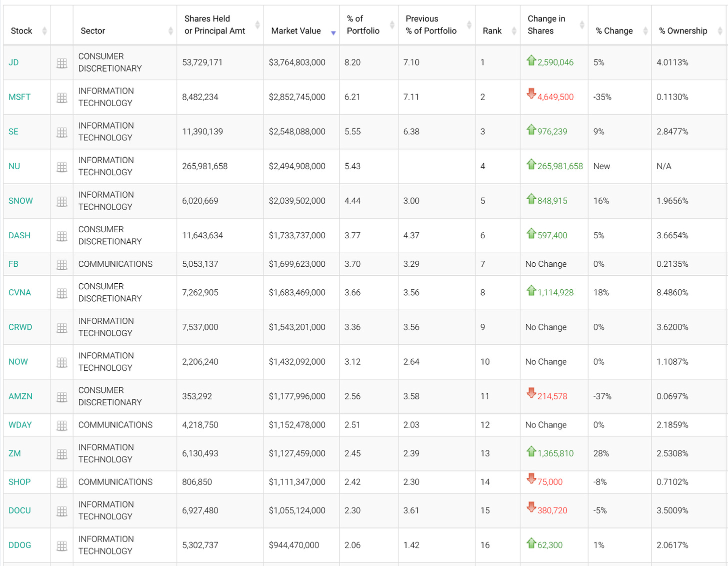The width and height of the screenshot is (728, 566).
Task: Sort by % of Portfolio column
Action: pos(369,25)
